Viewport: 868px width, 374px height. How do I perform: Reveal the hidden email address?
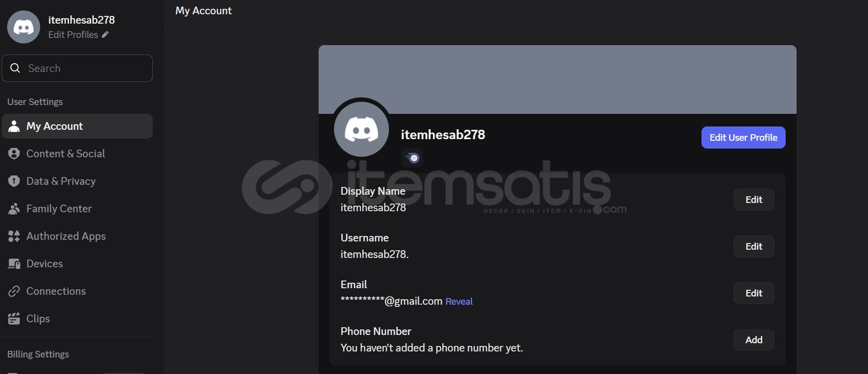tap(459, 301)
